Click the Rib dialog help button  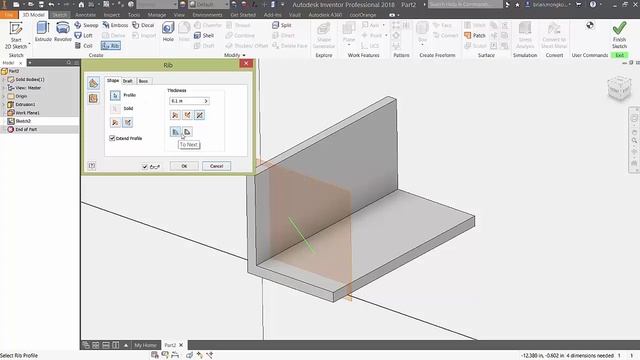click(92, 166)
